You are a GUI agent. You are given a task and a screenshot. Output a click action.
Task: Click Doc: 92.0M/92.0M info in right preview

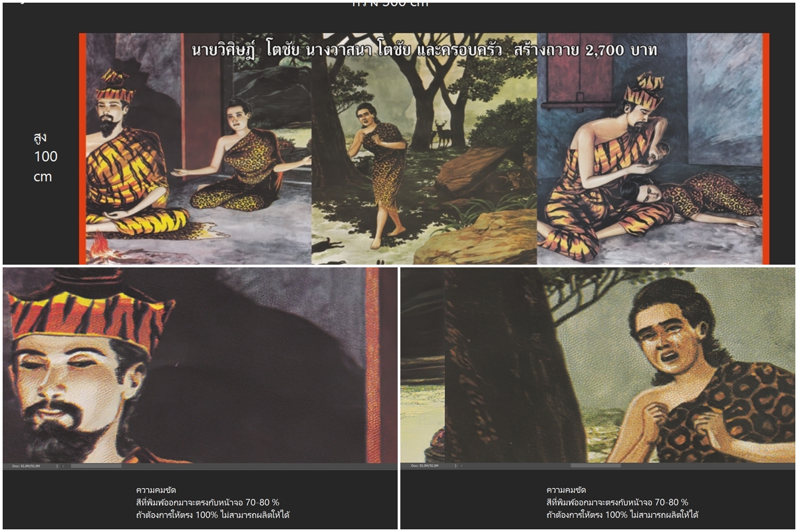point(425,465)
